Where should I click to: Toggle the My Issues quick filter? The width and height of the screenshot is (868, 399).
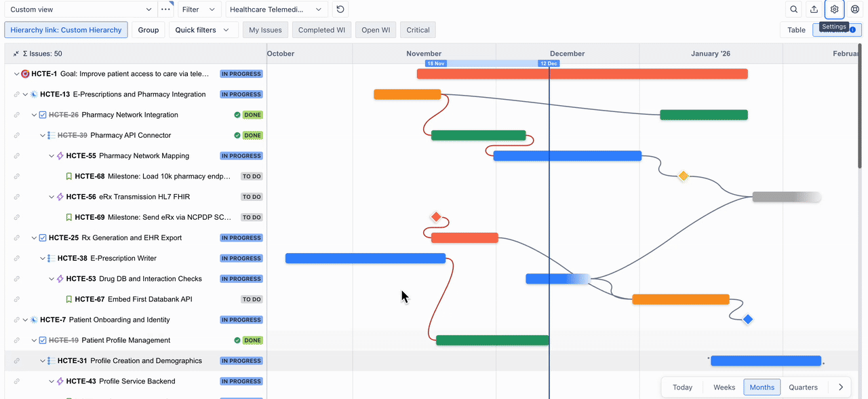click(x=265, y=29)
